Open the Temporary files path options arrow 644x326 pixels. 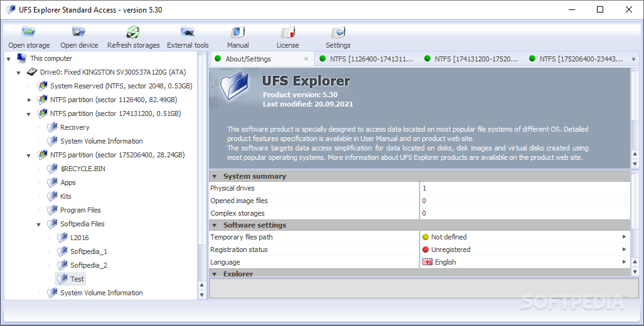(x=624, y=237)
